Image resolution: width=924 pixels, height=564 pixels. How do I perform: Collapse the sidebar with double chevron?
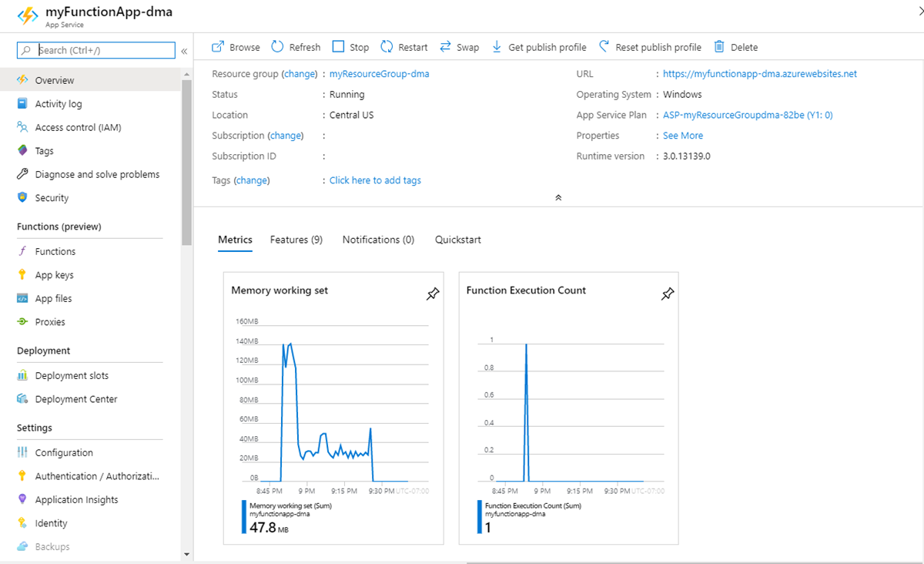[x=184, y=51]
